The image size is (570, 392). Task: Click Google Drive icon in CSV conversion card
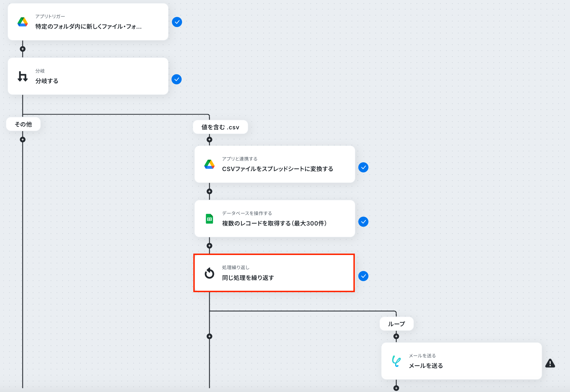[x=209, y=164]
